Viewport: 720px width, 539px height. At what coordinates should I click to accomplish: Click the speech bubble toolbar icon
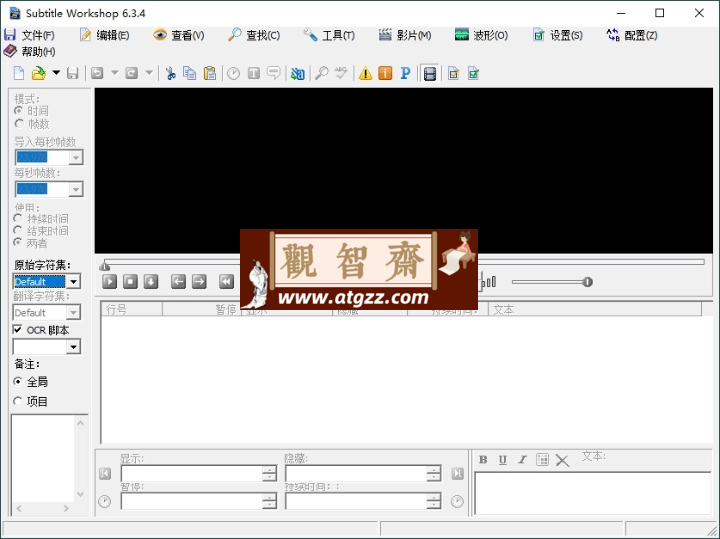[274, 73]
